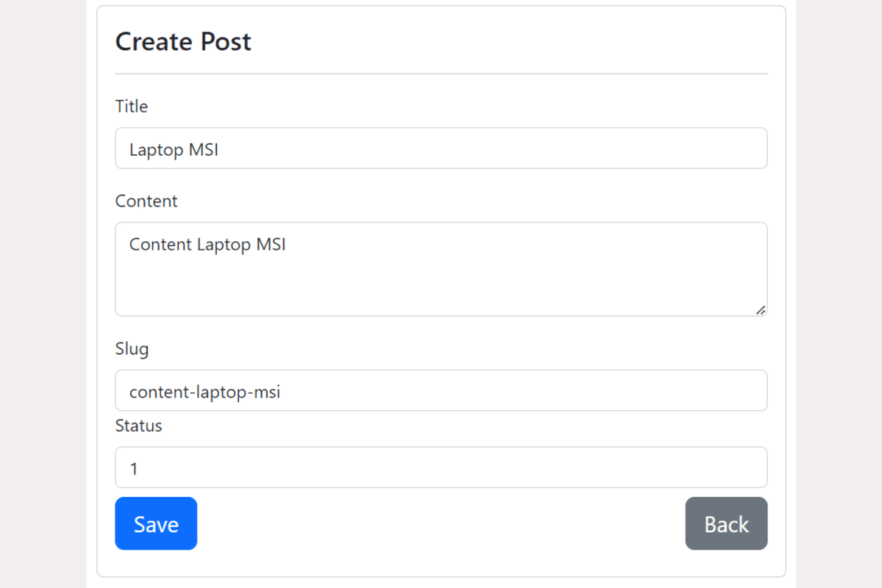Screen dimensions: 882x588
Task: Click the "Create Post" heading
Action: [x=183, y=42]
